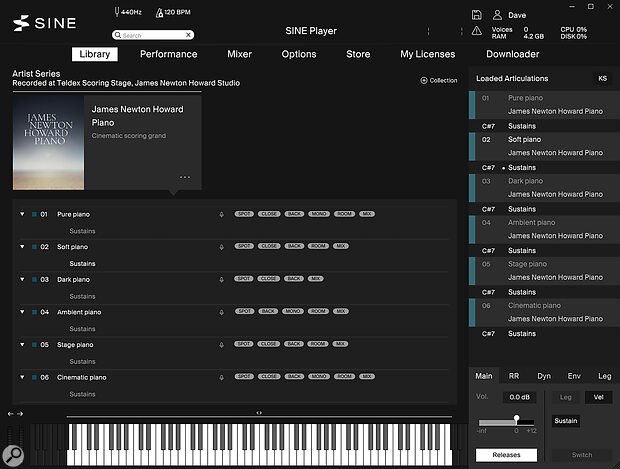This screenshot has width=620, height=469.
Task: Toggle BACK mic on Stage piano
Action: 294,344
